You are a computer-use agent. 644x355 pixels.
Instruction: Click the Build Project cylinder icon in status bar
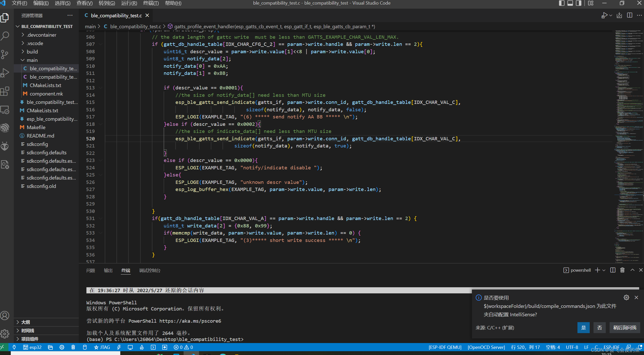point(85,347)
